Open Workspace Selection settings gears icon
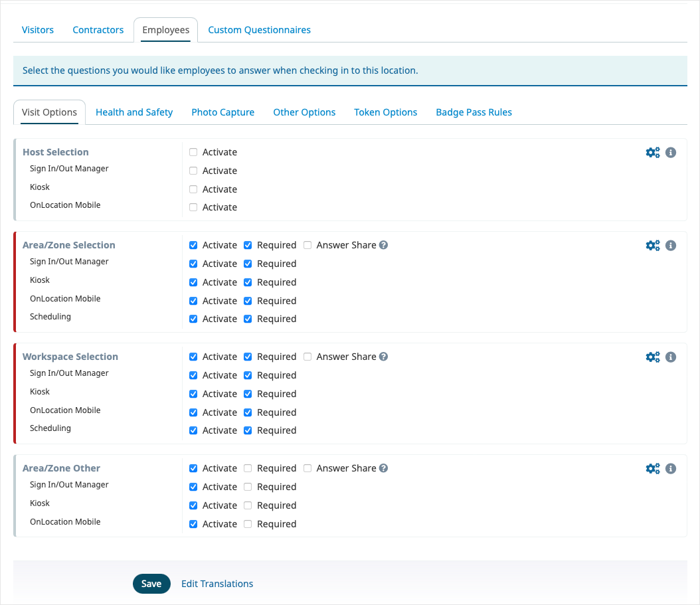Image resolution: width=700 pixels, height=605 pixels. (653, 357)
